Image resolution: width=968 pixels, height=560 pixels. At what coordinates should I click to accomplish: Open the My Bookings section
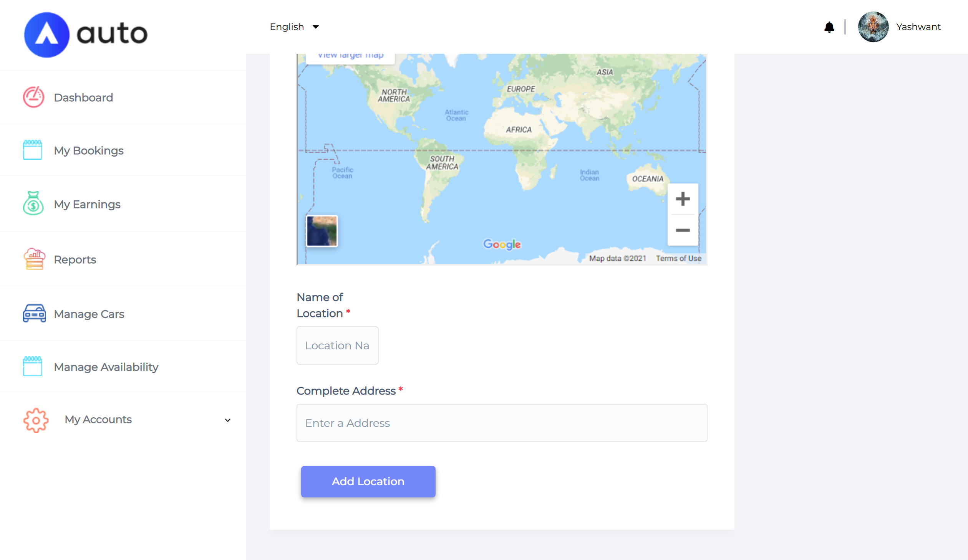click(89, 151)
